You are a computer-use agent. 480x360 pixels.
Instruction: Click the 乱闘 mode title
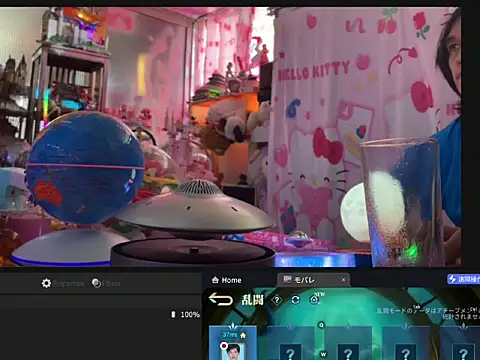252,300
